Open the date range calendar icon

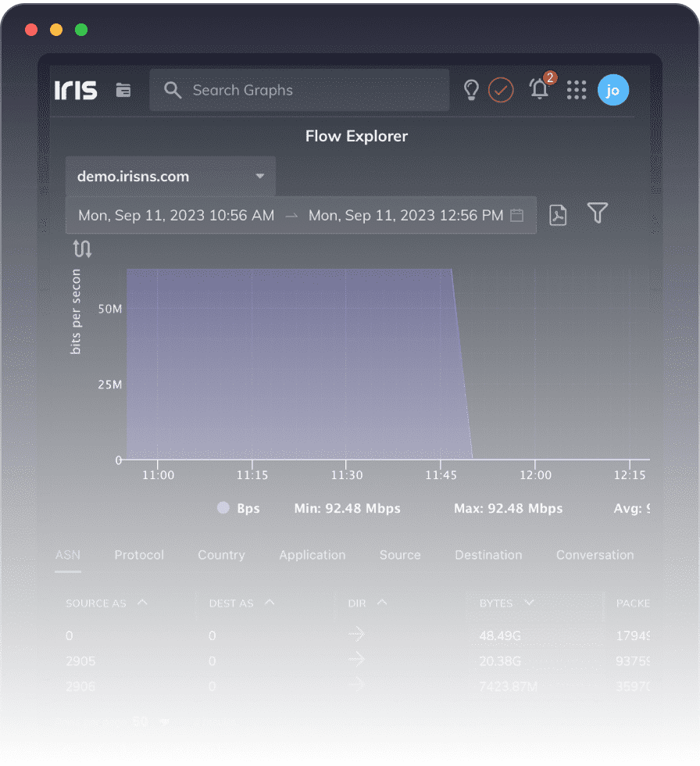pos(516,215)
